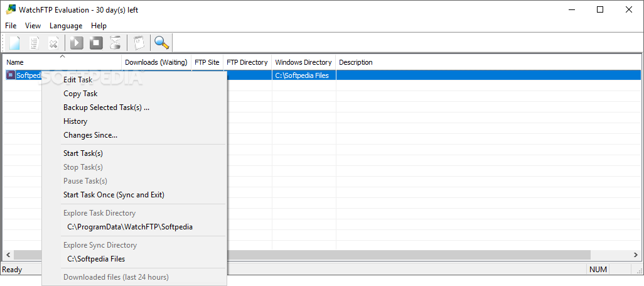Click the Edit Task toolbar icon
The height and width of the screenshot is (286, 644).
tap(35, 42)
